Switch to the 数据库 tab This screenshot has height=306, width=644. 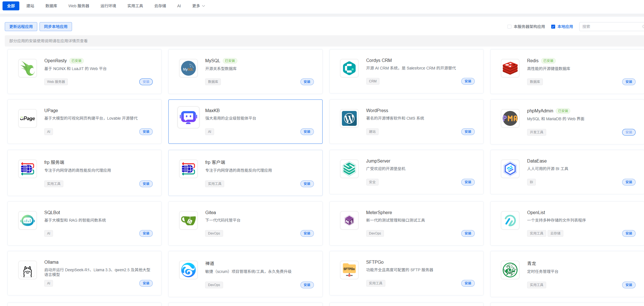51,6
